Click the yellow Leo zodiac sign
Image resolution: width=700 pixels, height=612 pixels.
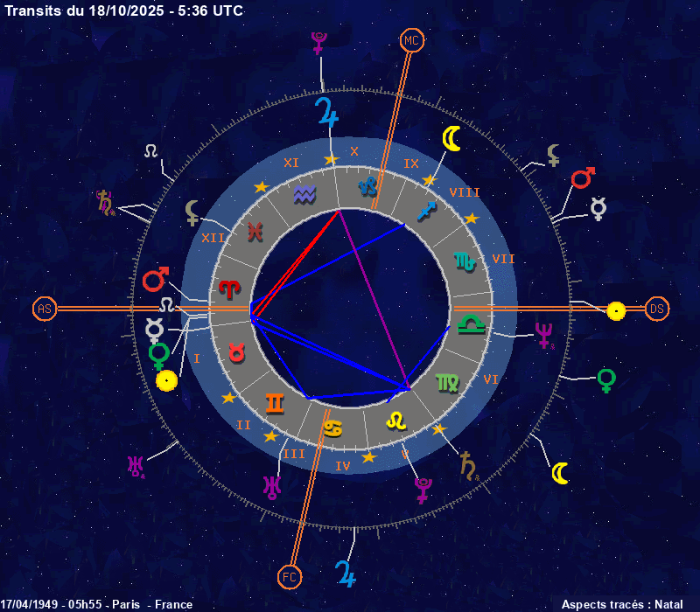click(396, 421)
